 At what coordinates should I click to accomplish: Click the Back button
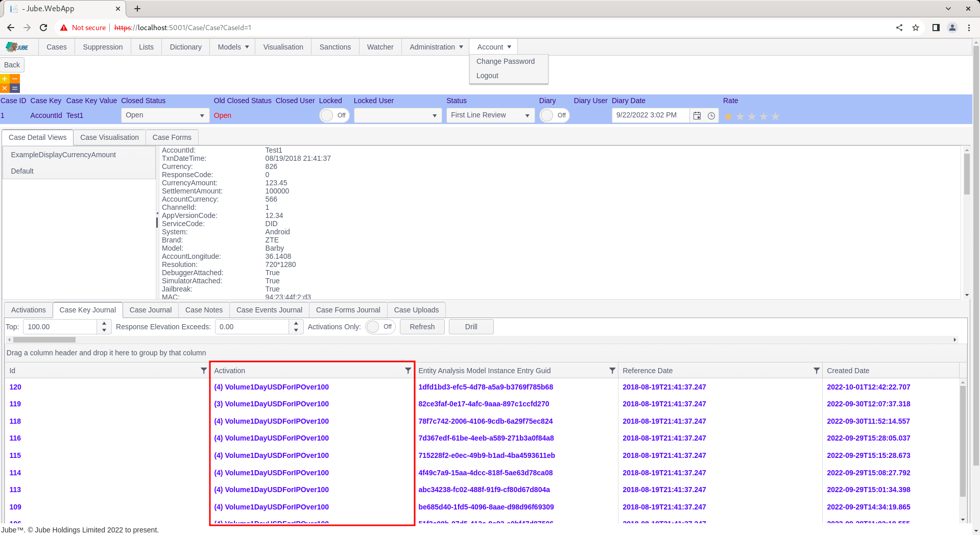tap(12, 65)
